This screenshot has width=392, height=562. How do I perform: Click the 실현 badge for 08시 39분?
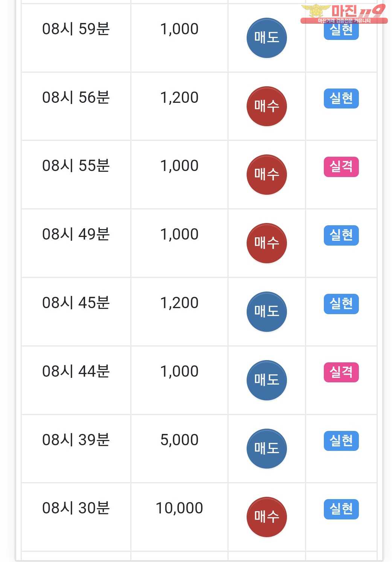pos(341,441)
